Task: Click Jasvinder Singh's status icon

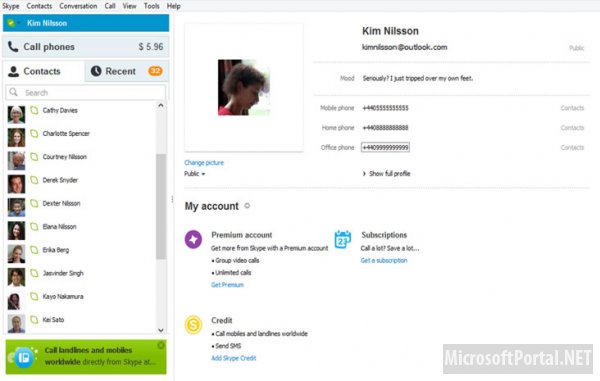Action: (34, 273)
